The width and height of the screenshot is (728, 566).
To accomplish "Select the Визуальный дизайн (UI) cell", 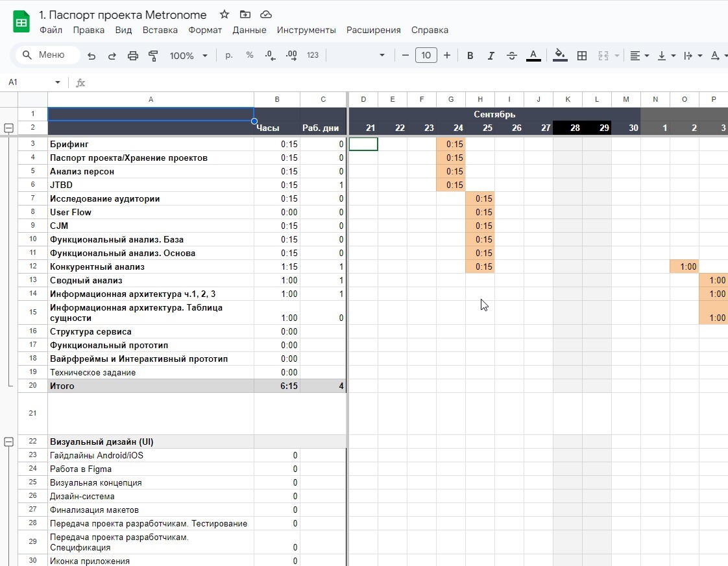I will pyautogui.click(x=151, y=442).
